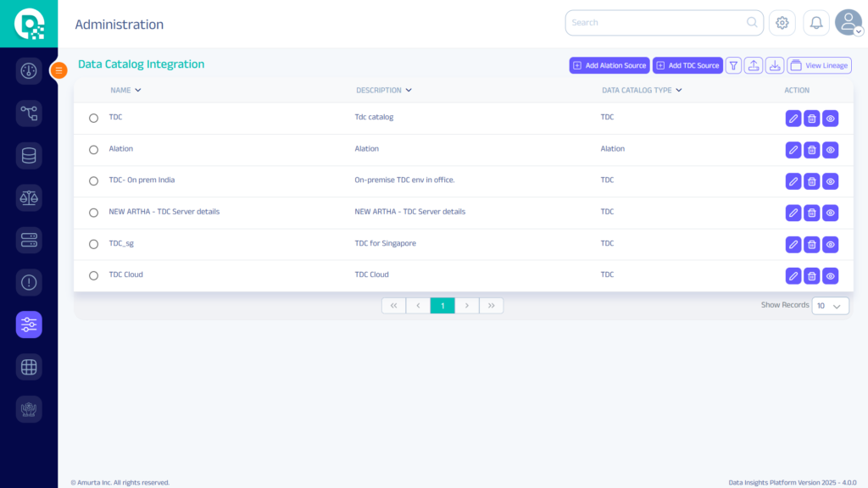
Task: Sort by the Name column chevron
Action: [138, 90]
